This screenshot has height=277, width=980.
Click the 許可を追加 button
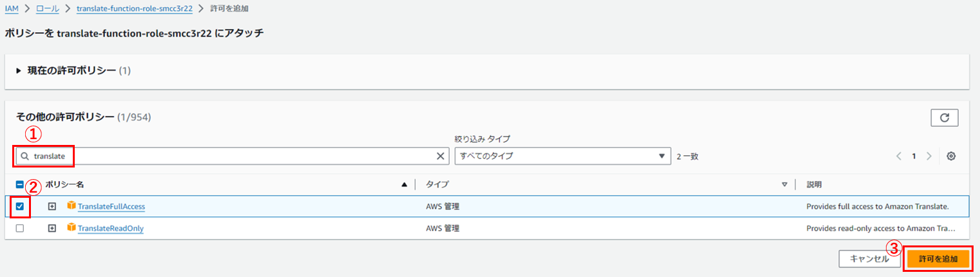(938, 259)
